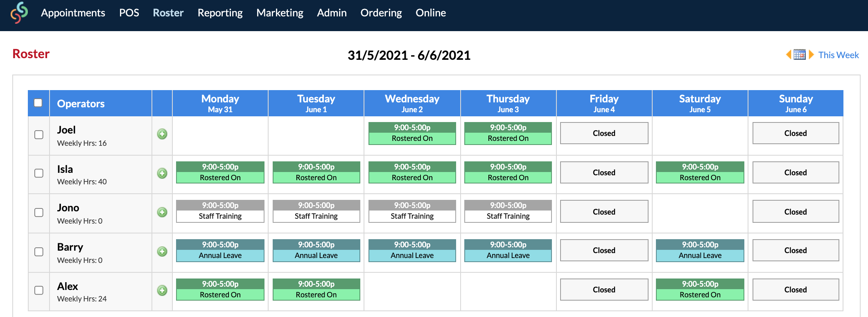Add a shift for Joel with plus icon

pyautogui.click(x=162, y=134)
